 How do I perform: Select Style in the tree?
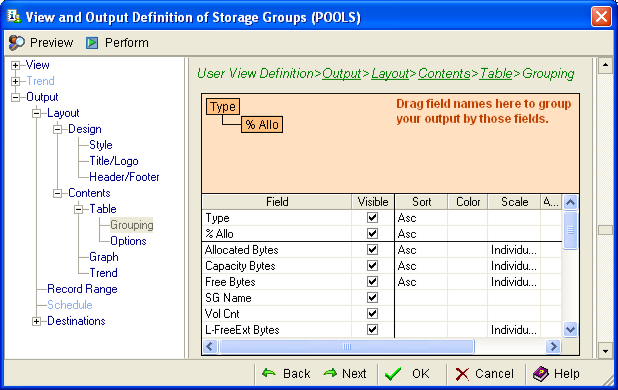101,145
